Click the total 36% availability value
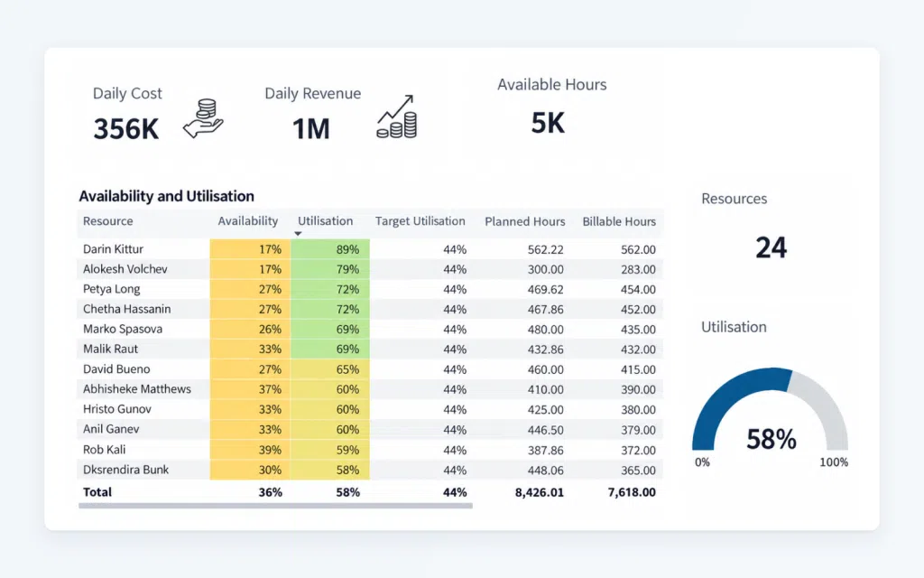 (x=271, y=492)
